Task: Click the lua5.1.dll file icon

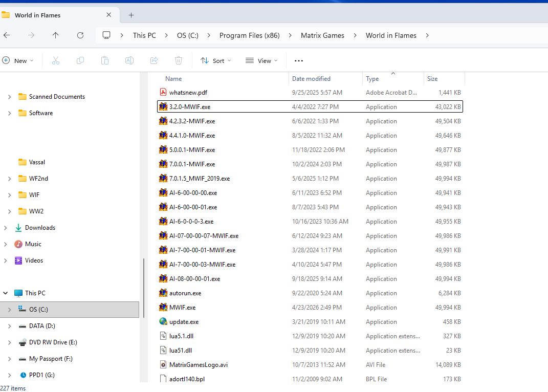Action: (x=163, y=336)
